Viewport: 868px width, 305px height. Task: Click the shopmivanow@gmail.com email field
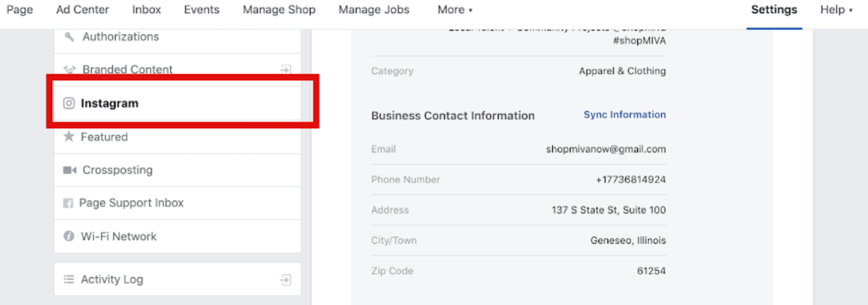[606, 149]
